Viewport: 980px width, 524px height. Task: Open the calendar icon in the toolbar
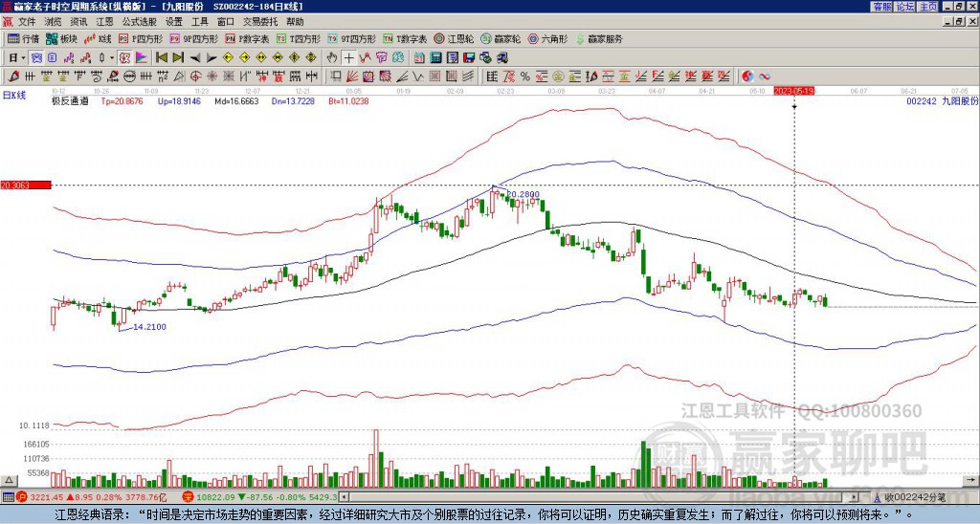click(x=419, y=58)
